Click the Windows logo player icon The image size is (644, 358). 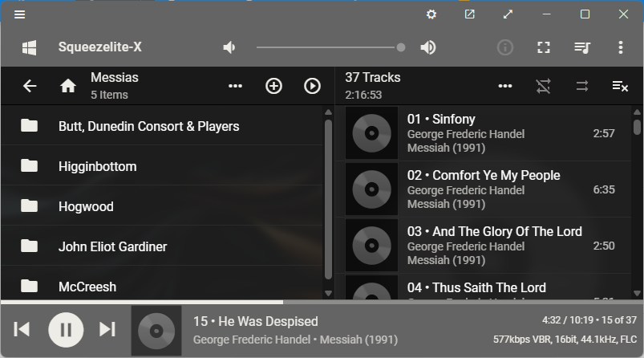(29, 47)
